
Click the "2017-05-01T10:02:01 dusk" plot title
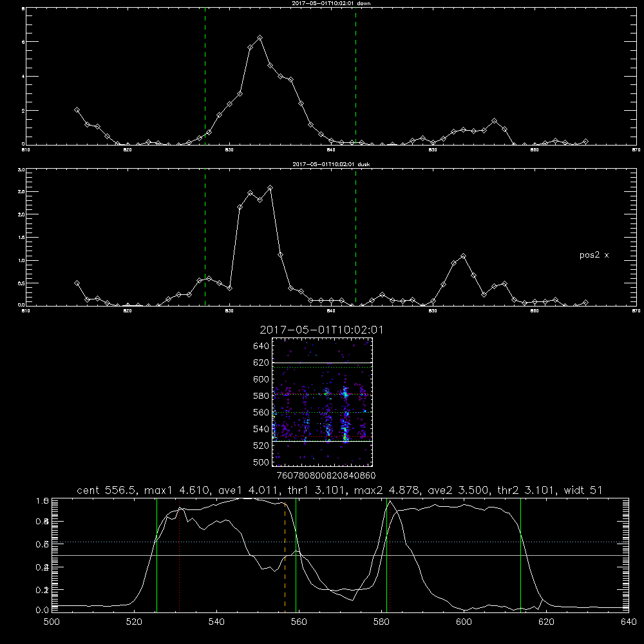[x=331, y=164]
